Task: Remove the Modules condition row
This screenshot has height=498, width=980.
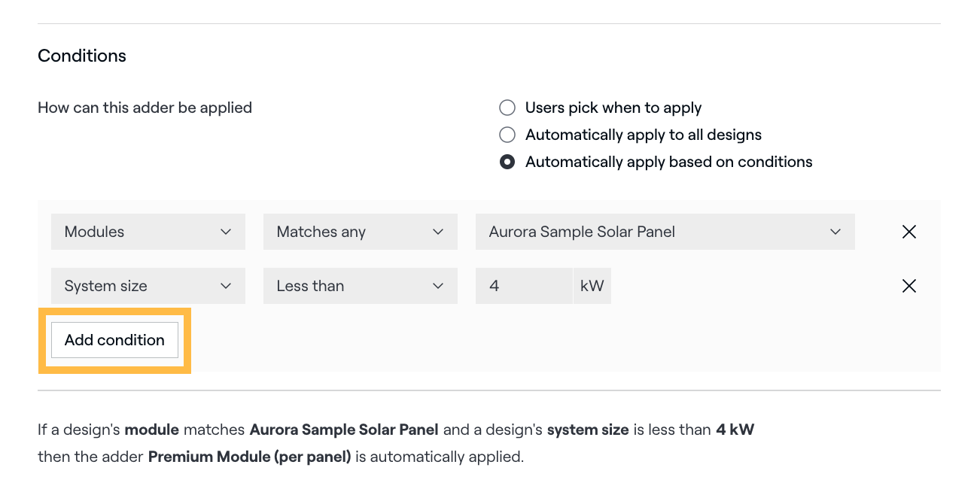Action: click(x=909, y=232)
